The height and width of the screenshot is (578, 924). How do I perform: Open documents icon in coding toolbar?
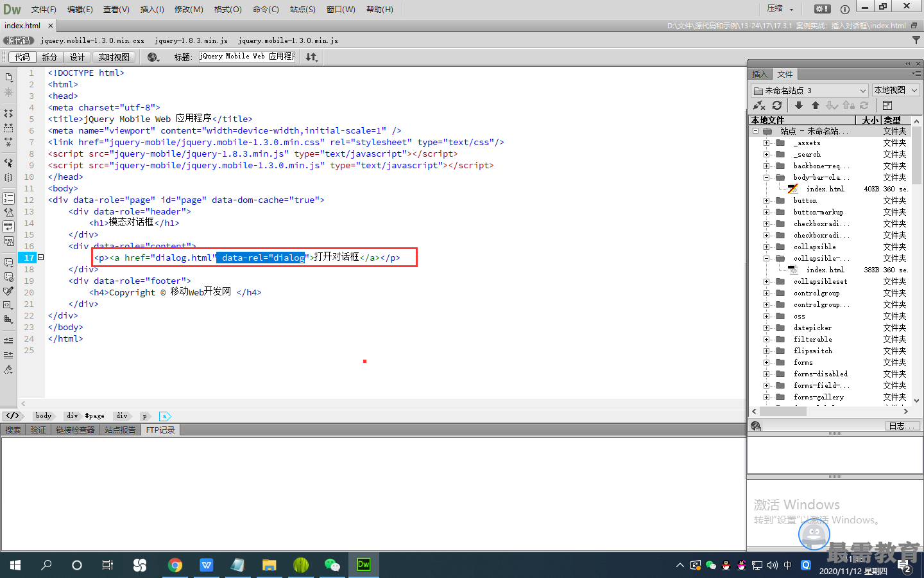tap(8, 78)
